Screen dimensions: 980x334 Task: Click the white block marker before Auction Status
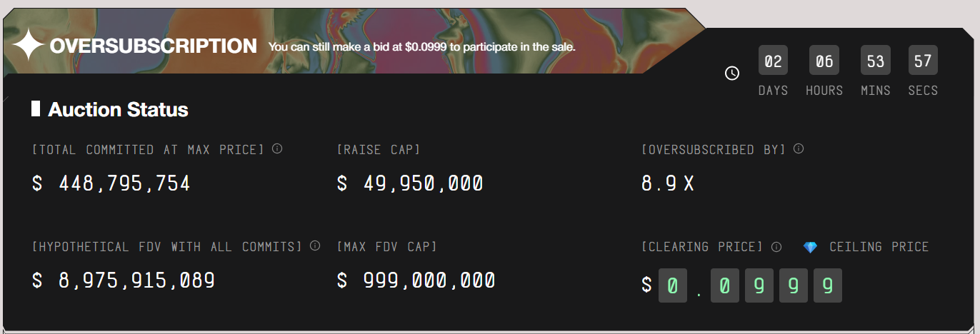(x=36, y=109)
